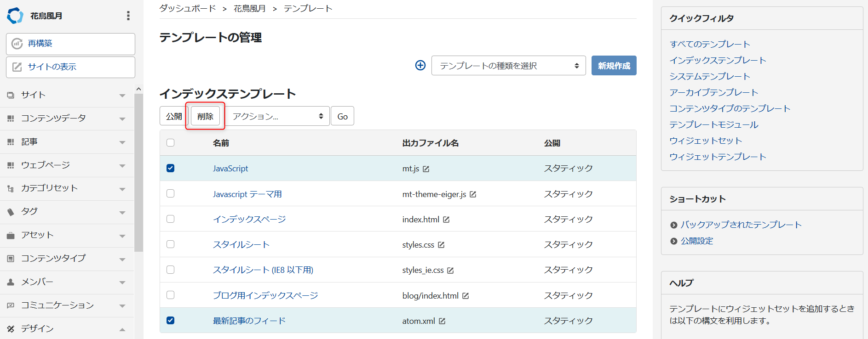Click the view icon next to styles.css

click(x=441, y=245)
